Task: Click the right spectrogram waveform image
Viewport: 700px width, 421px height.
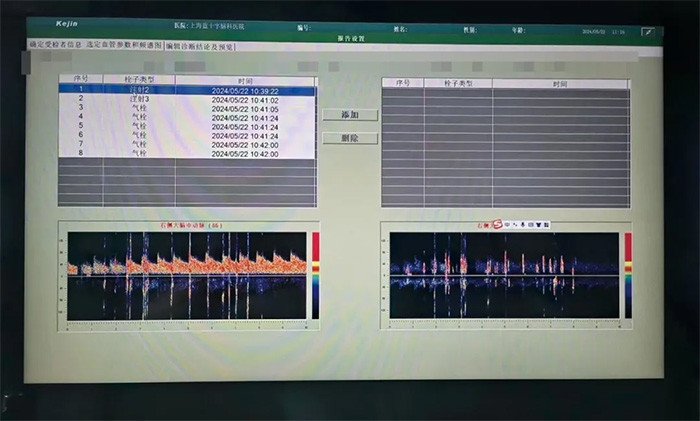Action: (x=503, y=276)
